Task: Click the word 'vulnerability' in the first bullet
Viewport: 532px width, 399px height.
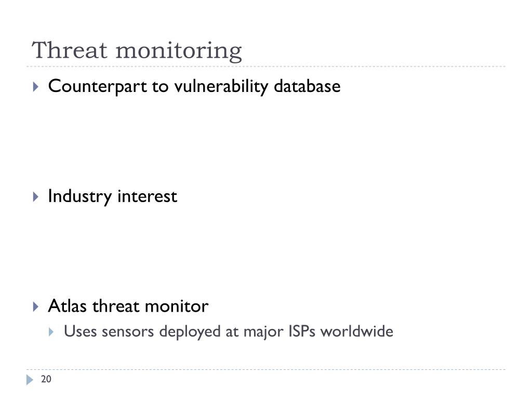Action: click(x=221, y=87)
